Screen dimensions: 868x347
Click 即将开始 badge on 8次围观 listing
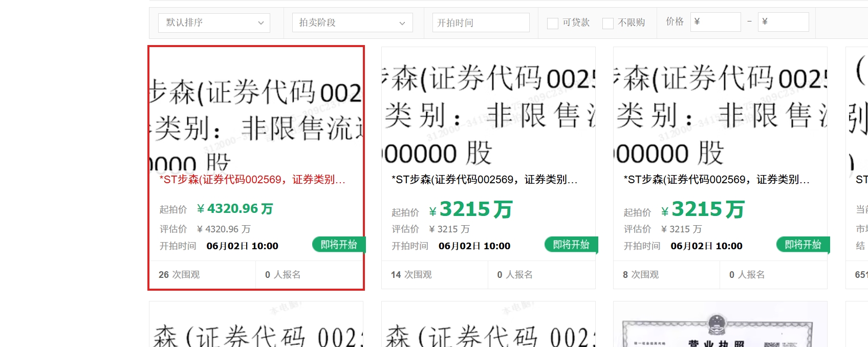click(803, 245)
